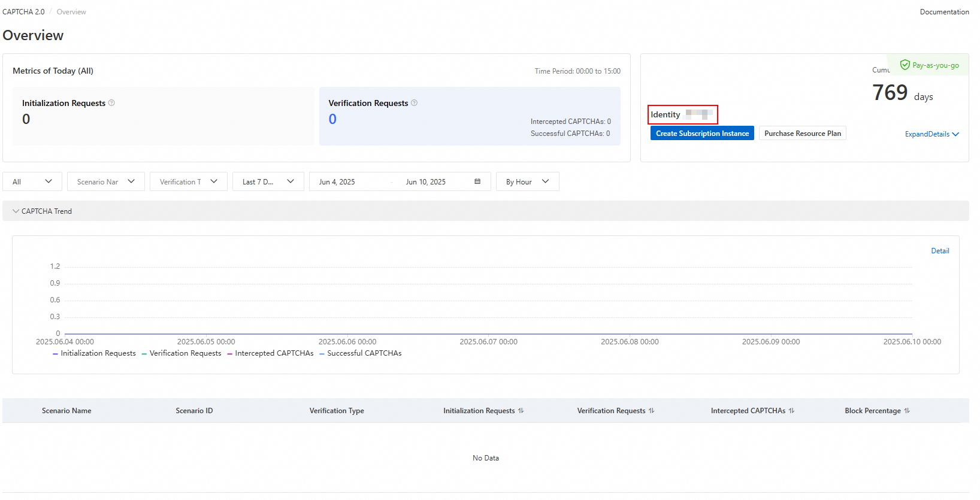The image size is (980, 500).
Task: Open the Scenario Name dropdown
Action: (106, 181)
